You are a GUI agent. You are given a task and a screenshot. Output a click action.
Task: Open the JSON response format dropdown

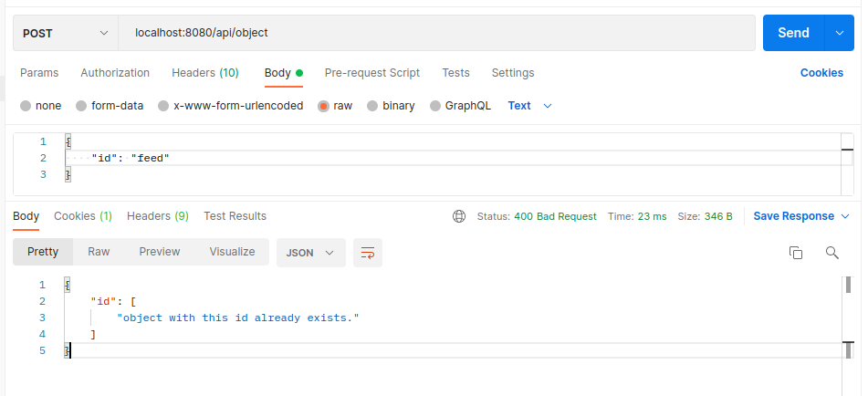[x=311, y=253]
